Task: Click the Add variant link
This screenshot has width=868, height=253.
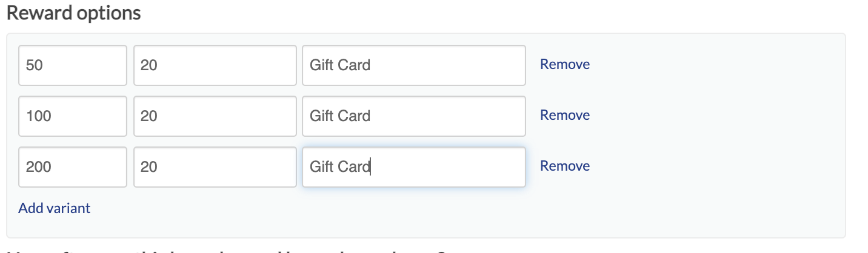Action: point(54,208)
